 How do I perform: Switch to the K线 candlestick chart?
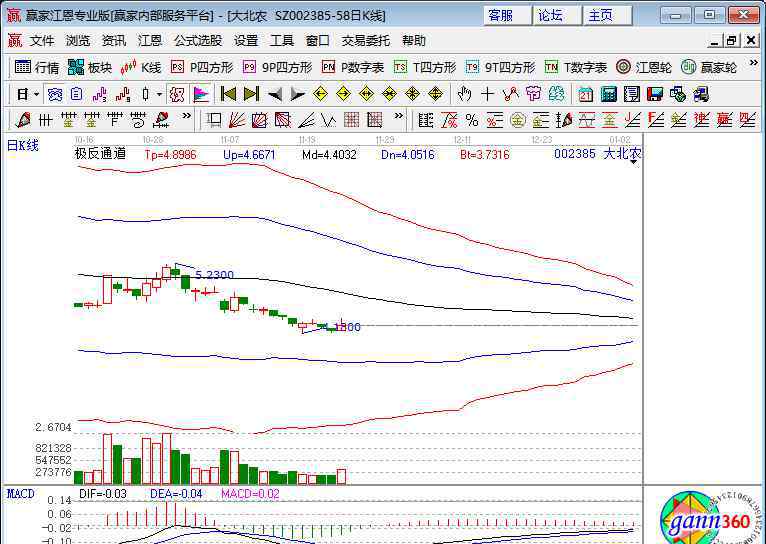tap(141, 67)
